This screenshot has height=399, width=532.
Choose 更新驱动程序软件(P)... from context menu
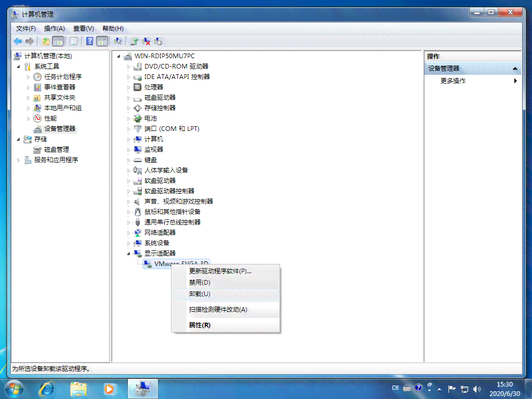[225, 271]
